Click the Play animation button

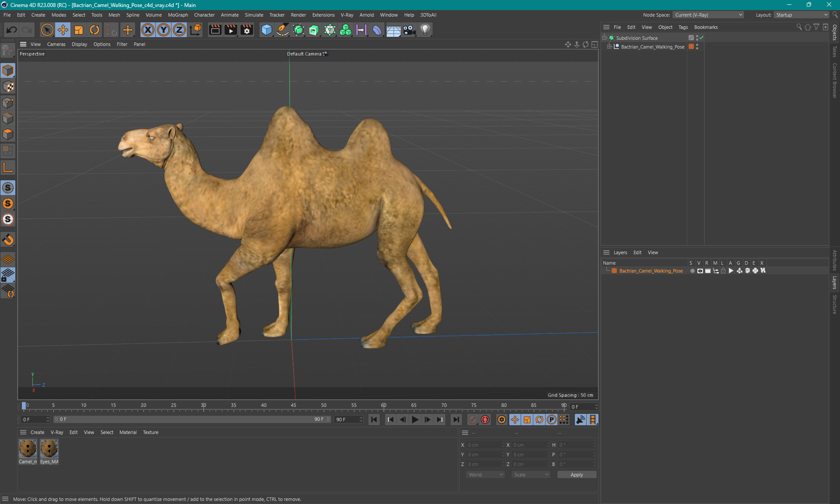click(415, 420)
